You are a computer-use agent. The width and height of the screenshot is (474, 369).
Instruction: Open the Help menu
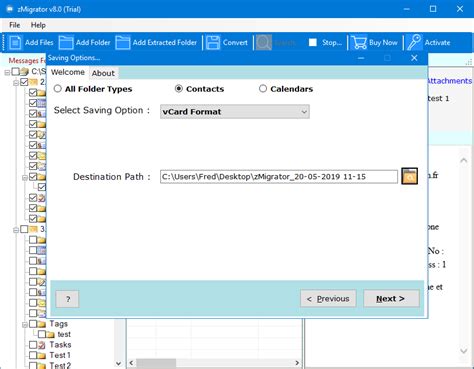coord(38,25)
